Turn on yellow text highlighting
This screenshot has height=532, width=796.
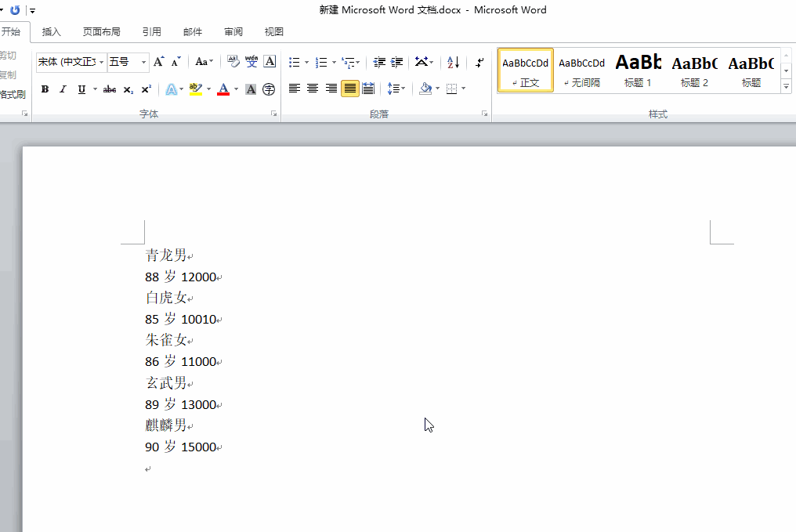coord(196,89)
